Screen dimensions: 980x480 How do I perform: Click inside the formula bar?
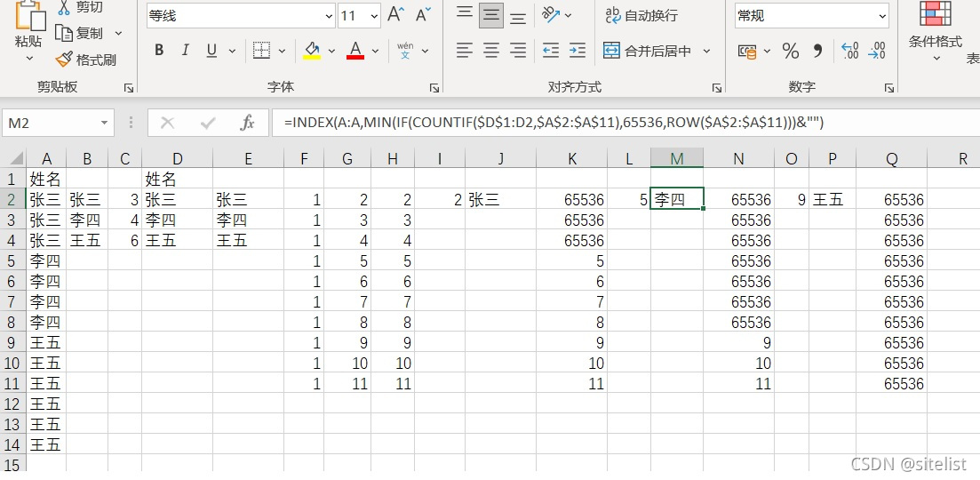[625, 124]
